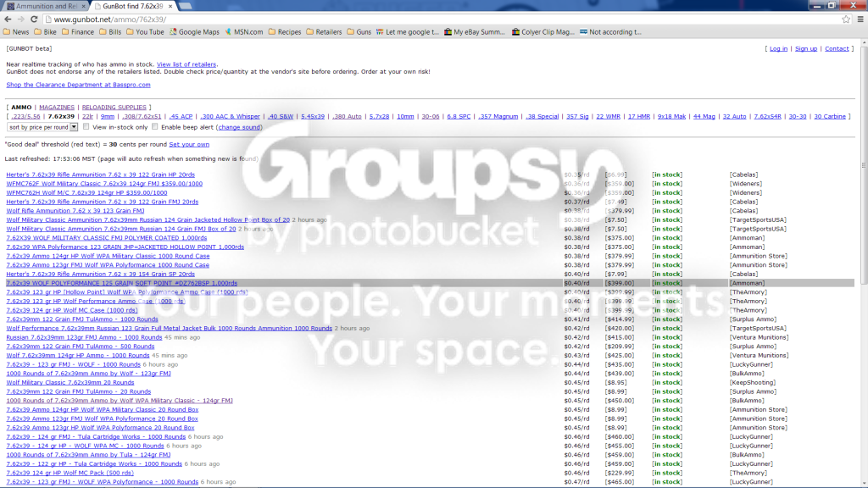Screen dimensions: 868x488
Task: Reload the page with refresh icon
Action: click(34, 19)
